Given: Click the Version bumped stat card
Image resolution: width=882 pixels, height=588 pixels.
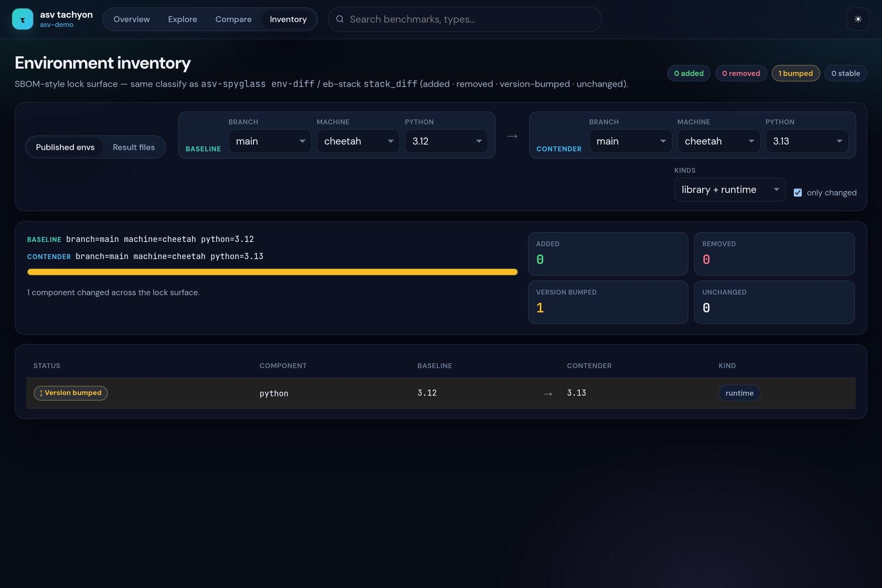Looking at the screenshot, I should point(608,303).
